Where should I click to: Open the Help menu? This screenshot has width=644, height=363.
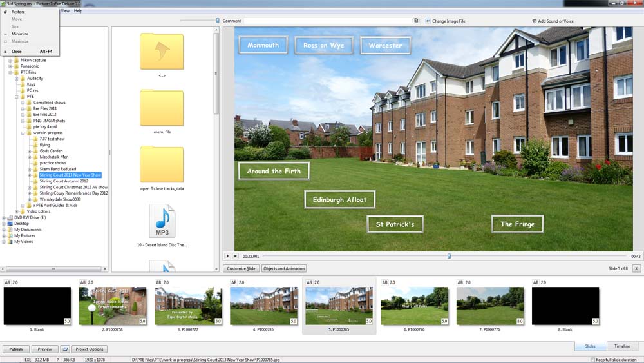pyautogui.click(x=78, y=11)
